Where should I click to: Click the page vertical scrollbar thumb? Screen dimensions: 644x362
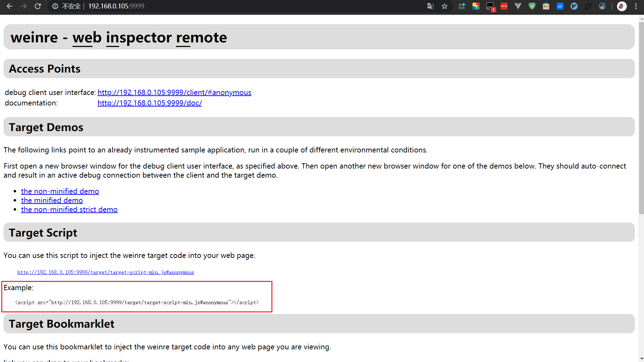pyautogui.click(x=641, y=118)
